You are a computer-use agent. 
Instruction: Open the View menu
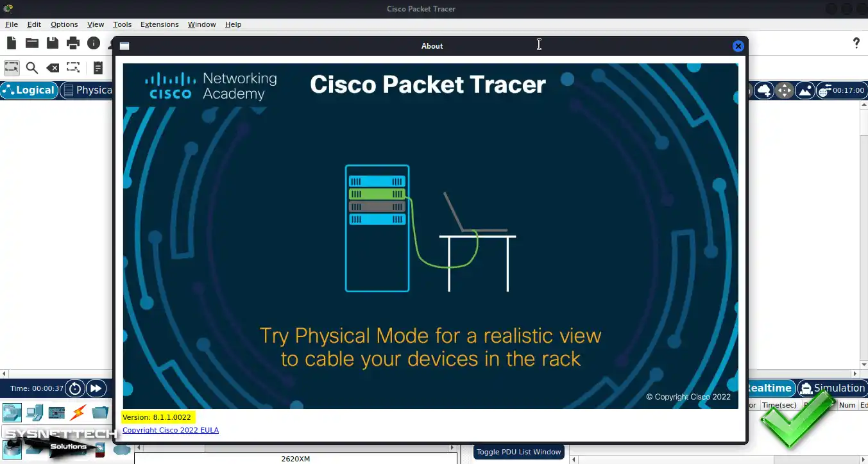[96, 24]
